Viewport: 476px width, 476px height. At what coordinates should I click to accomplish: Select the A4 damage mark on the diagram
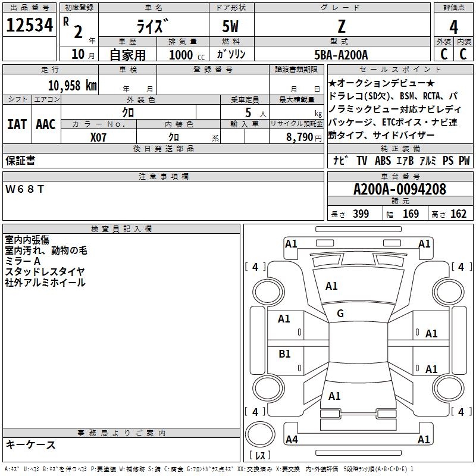(292, 439)
